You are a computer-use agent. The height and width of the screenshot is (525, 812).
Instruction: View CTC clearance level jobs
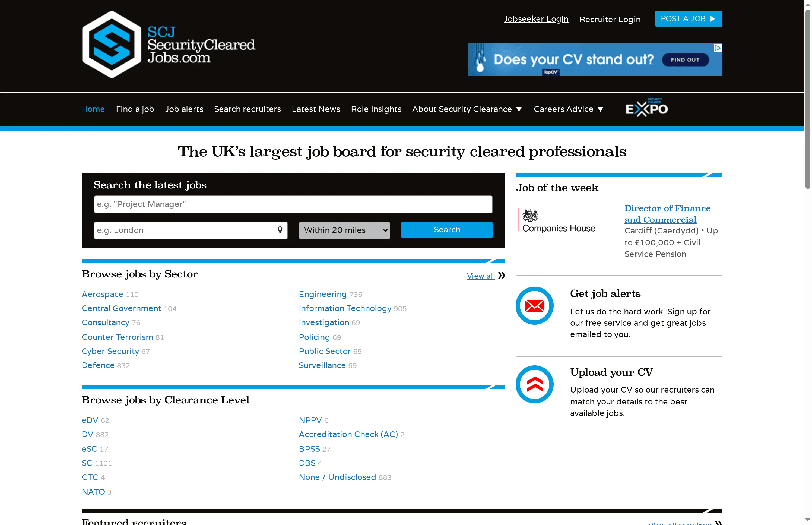tap(90, 477)
